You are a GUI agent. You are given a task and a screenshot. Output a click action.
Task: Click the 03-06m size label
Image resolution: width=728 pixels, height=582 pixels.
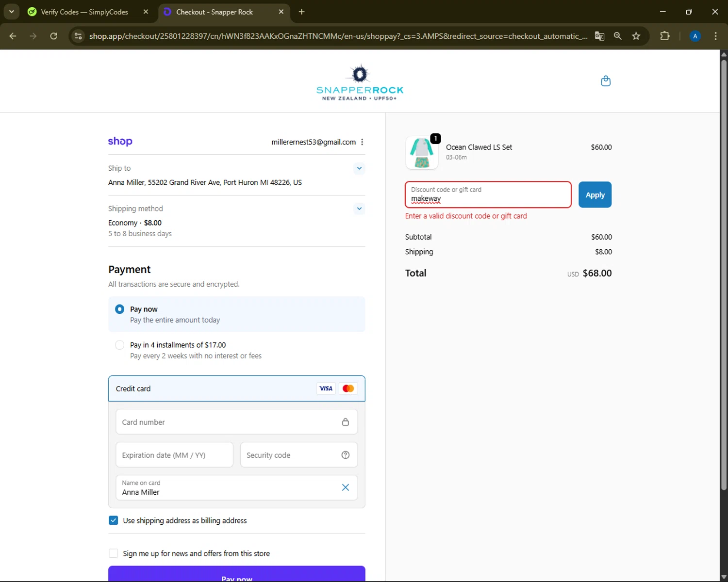tap(456, 157)
